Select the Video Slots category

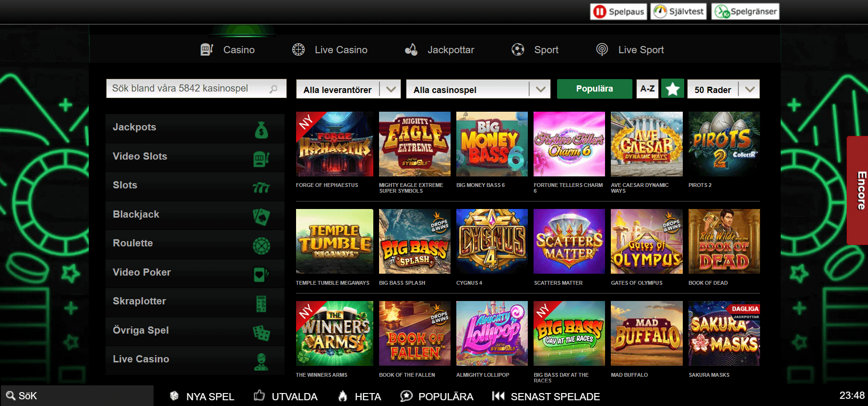pos(195,157)
